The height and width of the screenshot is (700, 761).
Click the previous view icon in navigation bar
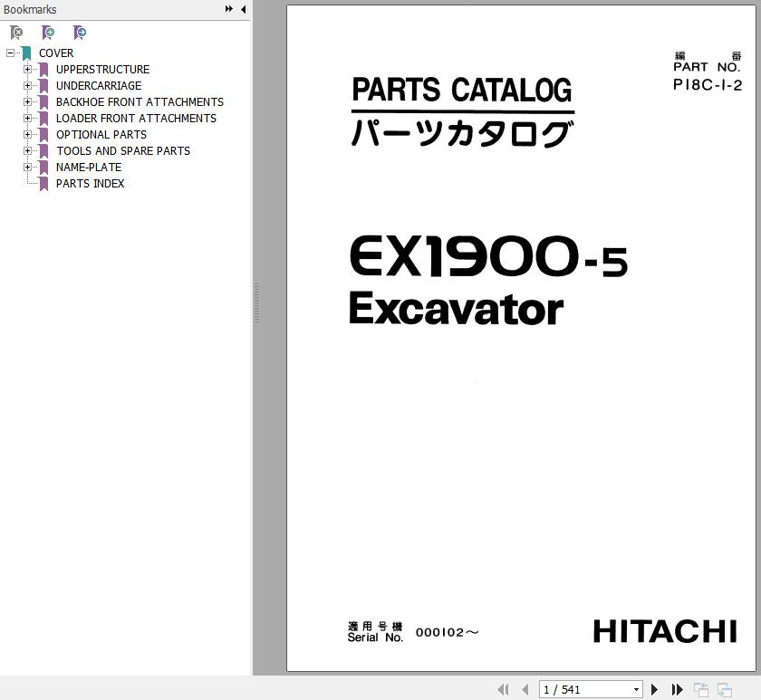pos(701,689)
